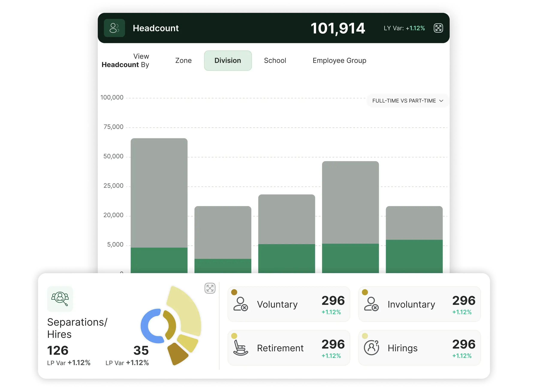The height and width of the screenshot is (392, 541).
Task: Click the dropdown chevron arrow
Action: 441,101
